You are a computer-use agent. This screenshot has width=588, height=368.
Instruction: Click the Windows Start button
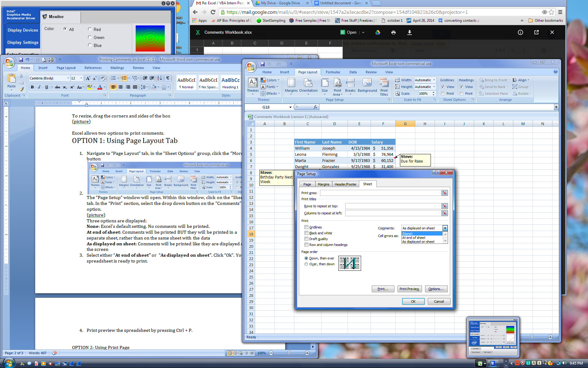9,363
